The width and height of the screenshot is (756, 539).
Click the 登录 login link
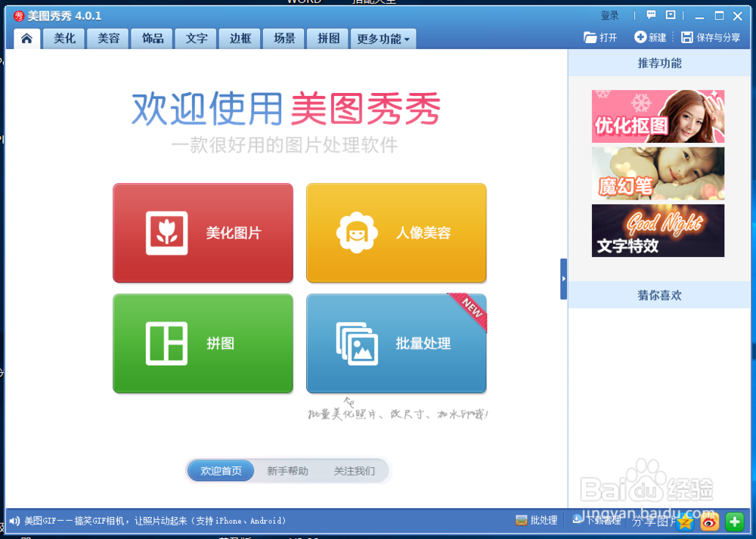pos(609,16)
